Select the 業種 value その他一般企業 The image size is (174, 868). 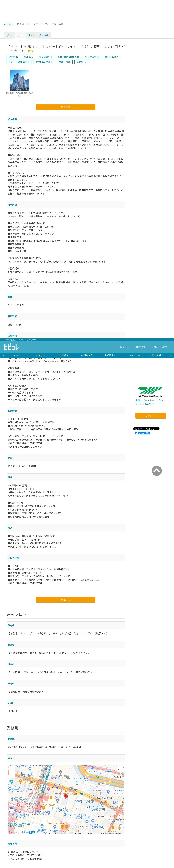click(16, 305)
